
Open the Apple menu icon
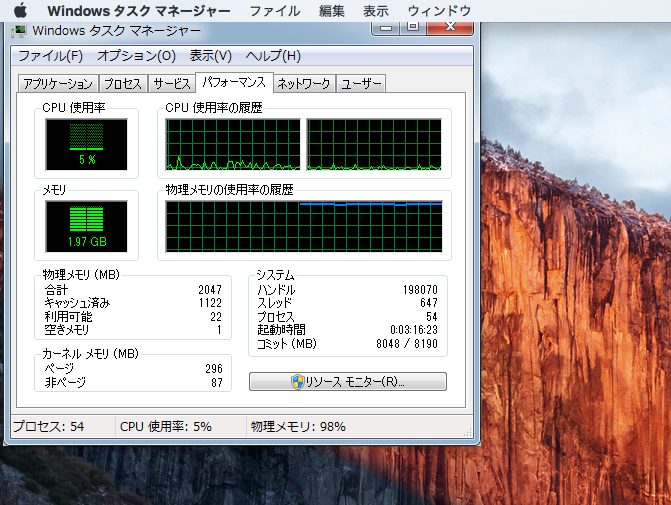tap(20, 10)
